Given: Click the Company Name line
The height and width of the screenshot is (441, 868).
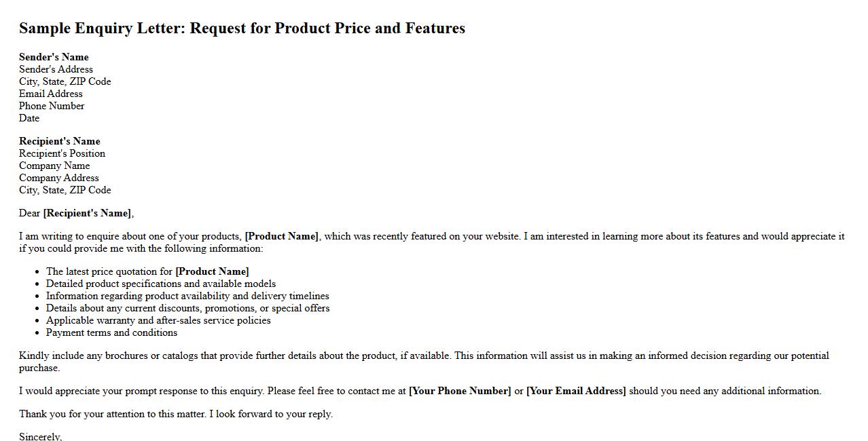Looking at the screenshot, I should [x=54, y=166].
